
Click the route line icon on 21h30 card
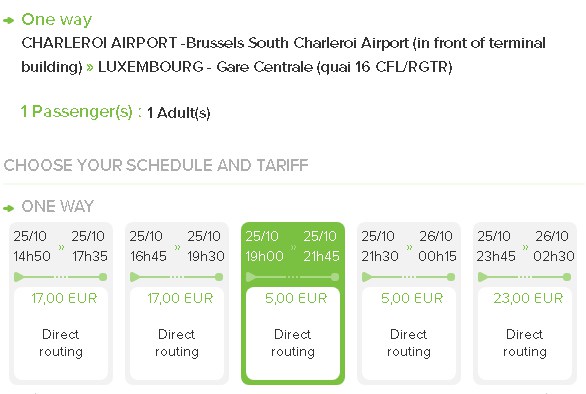(x=408, y=277)
